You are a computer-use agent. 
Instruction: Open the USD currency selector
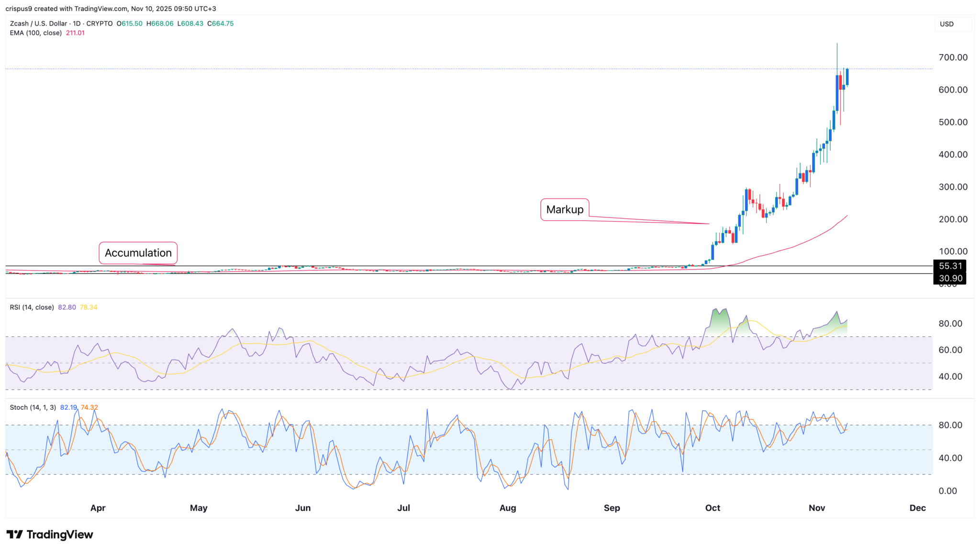click(x=952, y=24)
